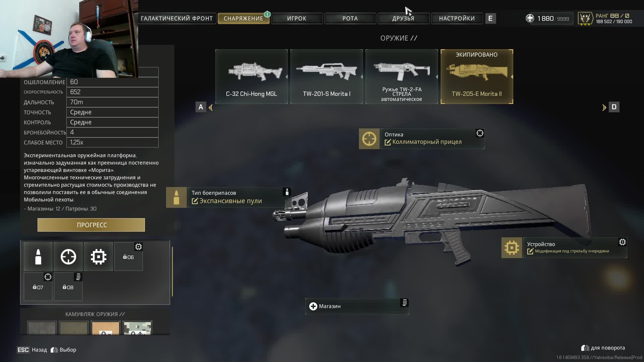
Task: Click the ПРОГРЕСС button
Action: click(x=91, y=225)
